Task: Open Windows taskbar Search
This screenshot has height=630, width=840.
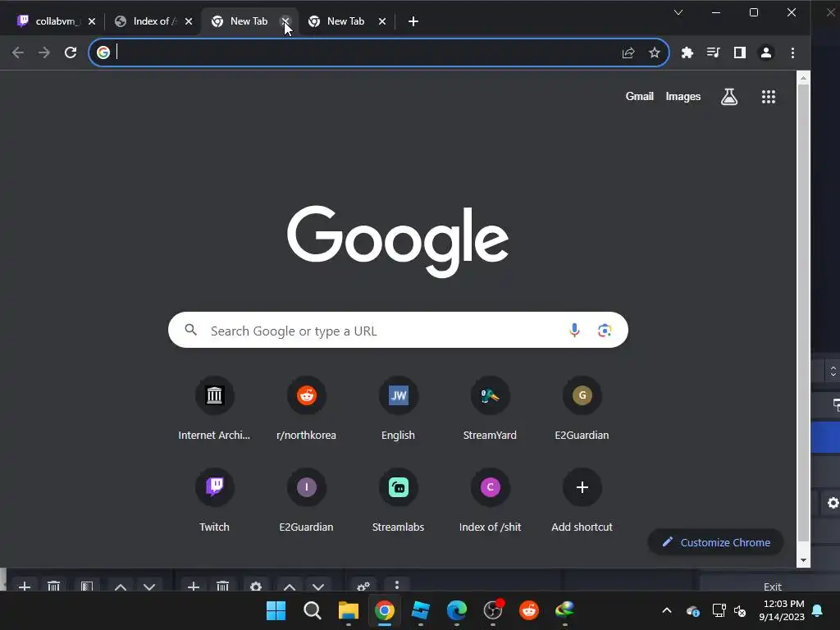Action: point(313,610)
